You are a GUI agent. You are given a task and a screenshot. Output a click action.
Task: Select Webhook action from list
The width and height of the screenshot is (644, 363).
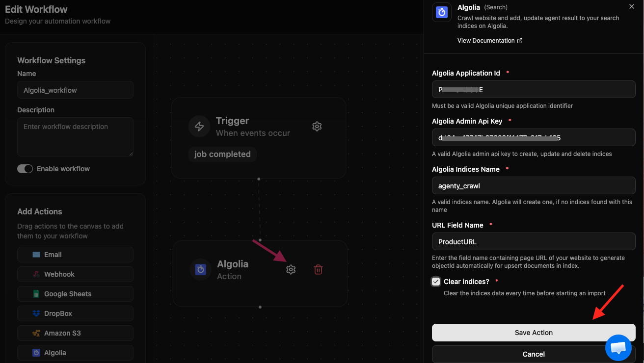pyautogui.click(x=75, y=274)
